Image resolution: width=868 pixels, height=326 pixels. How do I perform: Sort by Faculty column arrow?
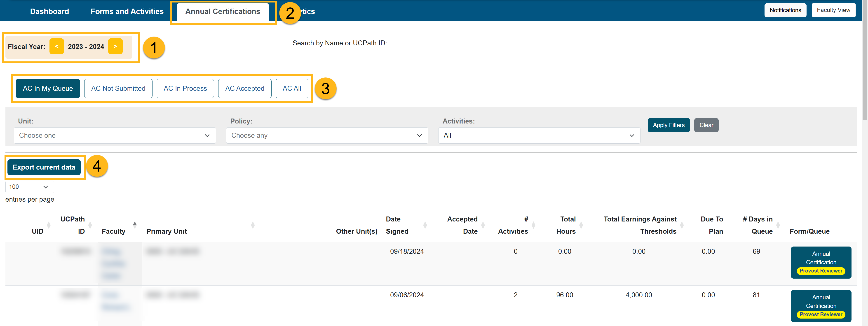click(x=135, y=225)
